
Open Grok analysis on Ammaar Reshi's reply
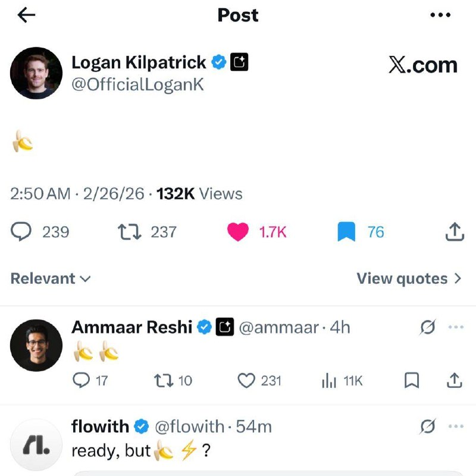click(427, 327)
